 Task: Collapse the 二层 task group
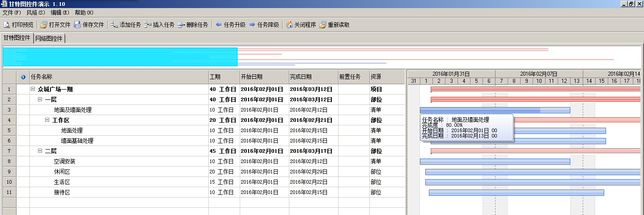40,151
